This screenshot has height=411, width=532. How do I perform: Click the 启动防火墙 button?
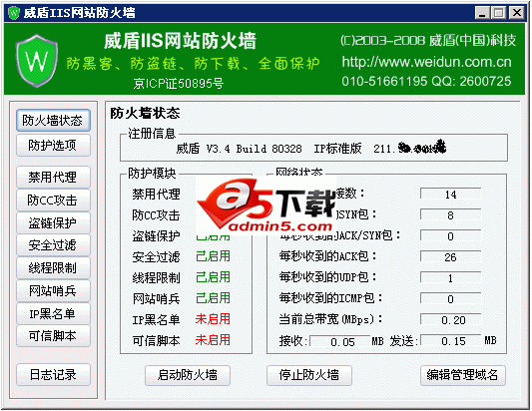pyautogui.click(x=188, y=375)
